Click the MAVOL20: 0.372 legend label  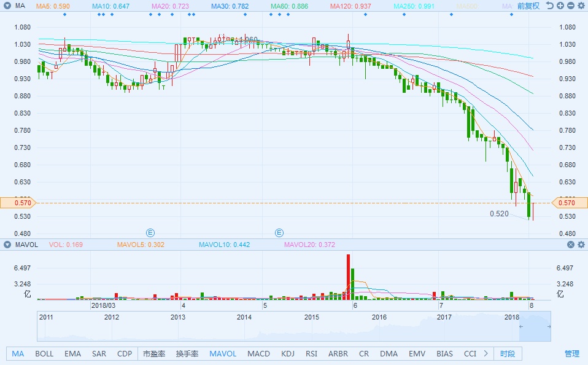309,245
